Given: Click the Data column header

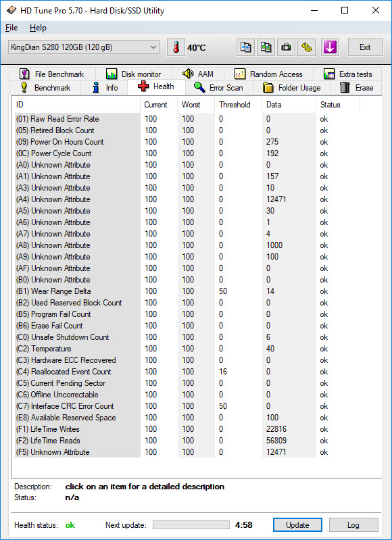Looking at the screenshot, I should point(289,105).
